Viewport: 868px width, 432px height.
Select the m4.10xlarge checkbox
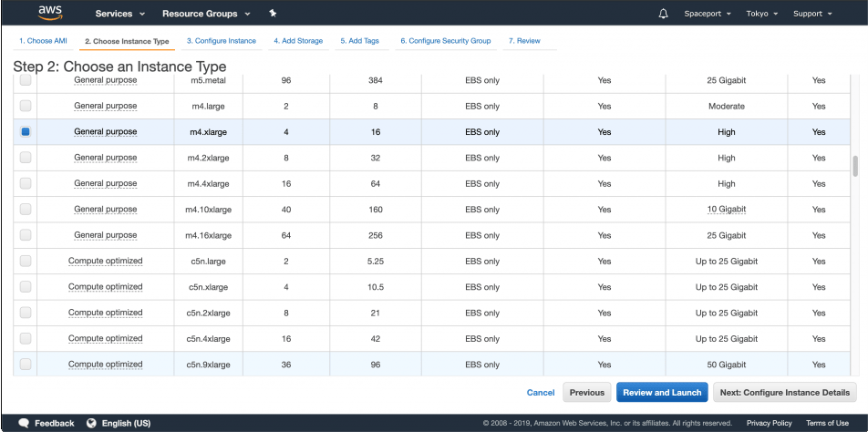26,209
